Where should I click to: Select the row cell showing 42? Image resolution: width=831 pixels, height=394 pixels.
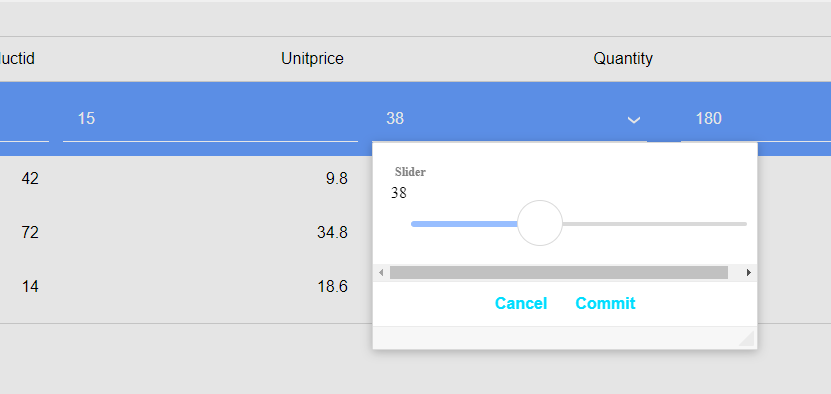coord(30,179)
